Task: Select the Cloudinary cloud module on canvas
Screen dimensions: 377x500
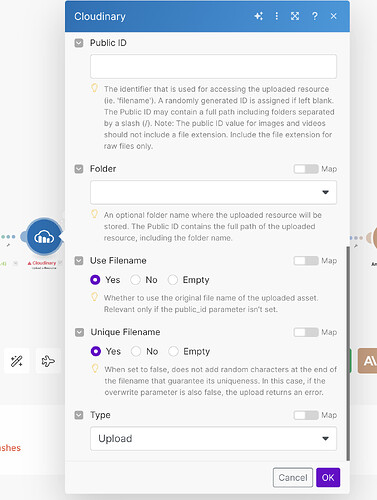Action: click(x=44, y=237)
